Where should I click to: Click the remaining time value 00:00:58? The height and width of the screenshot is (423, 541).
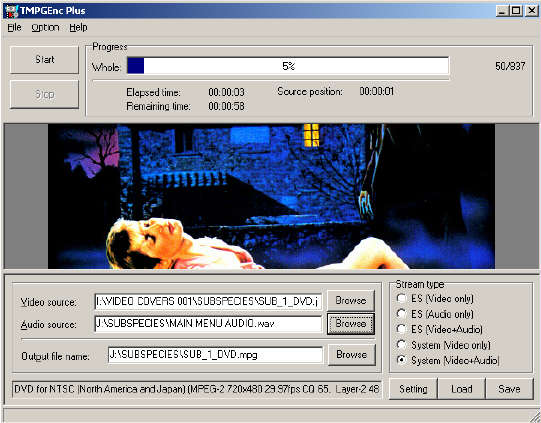pyautogui.click(x=226, y=106)
